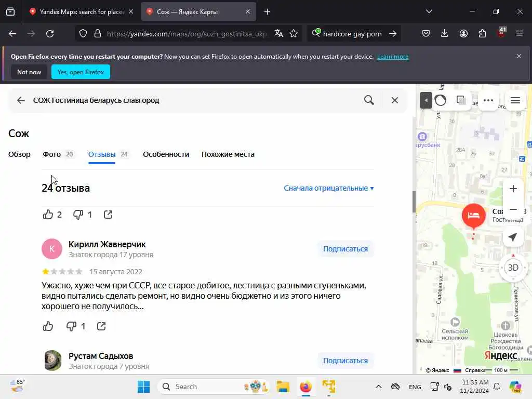Open Рустам Садыхов profile name
The width and height of the screenshot is (532, 399).
pyautogui.click(x=101, y=356)
